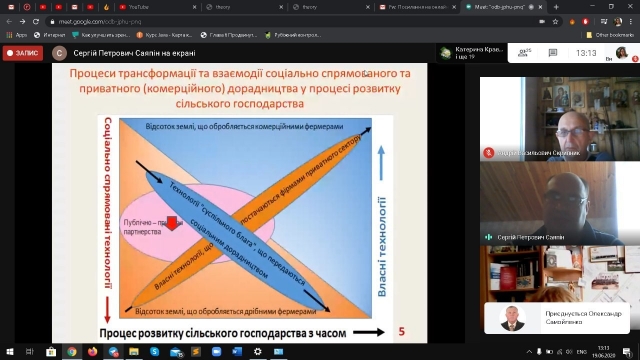Open a new browser tab
The height and width of the screenshot is (360, 640).
click(x=556, y=7)
